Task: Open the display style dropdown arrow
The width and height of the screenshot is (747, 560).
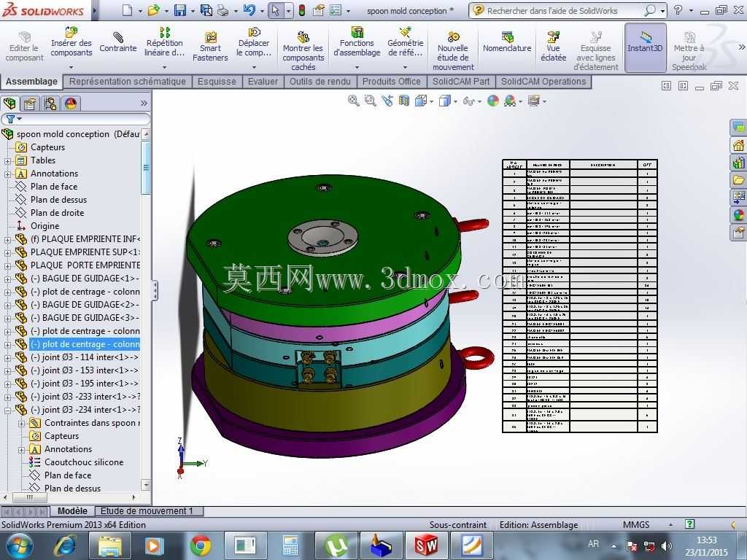Action: [x=455, y=101]
